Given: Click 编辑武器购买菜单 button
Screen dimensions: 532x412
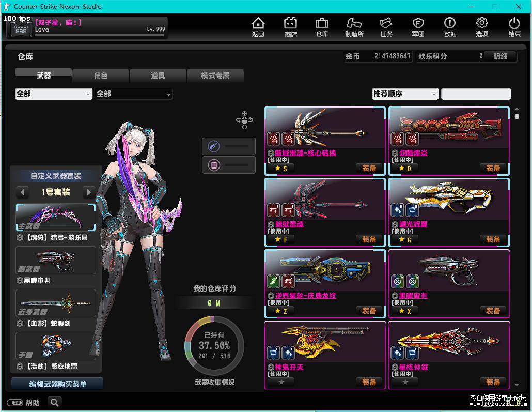Looking at the screenshot, I should pyautogui.click(x=57, y=384).
